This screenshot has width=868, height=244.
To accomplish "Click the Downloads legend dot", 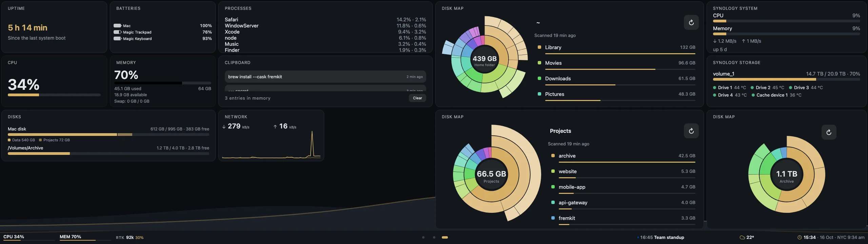I will coord(539,78).
